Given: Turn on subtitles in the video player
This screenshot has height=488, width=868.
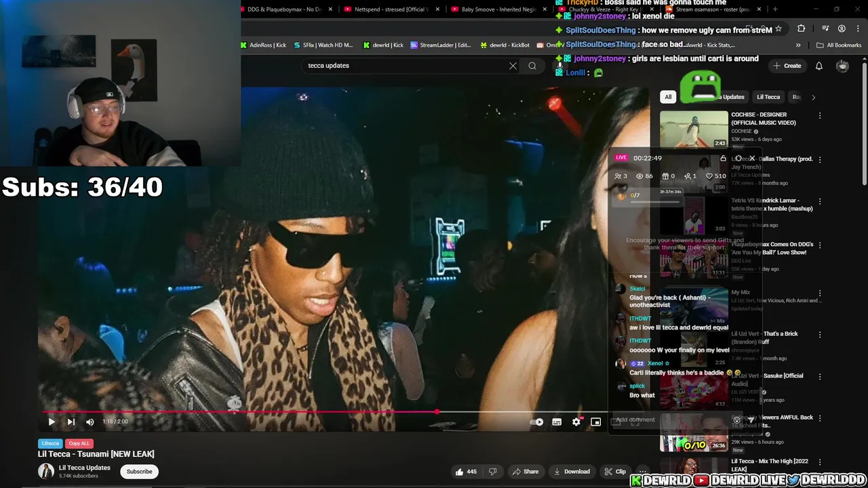Looking at the screenshot, I should 557,422.
